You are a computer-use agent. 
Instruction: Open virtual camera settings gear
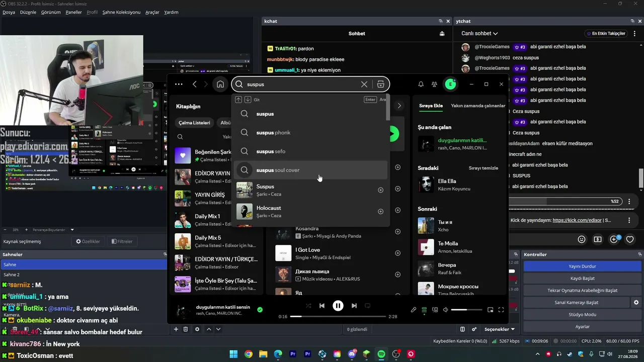(x=636, y=303)
